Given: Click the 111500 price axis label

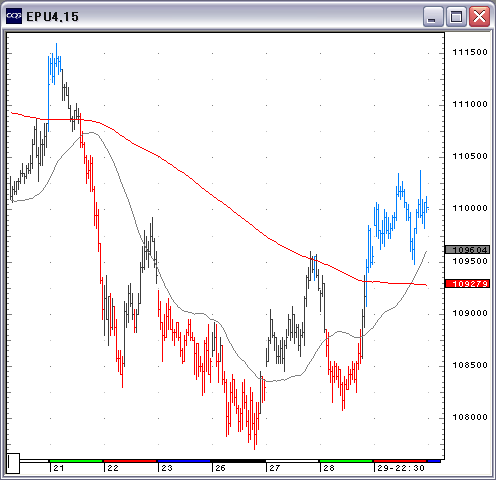Looking at the screenshot, I should [470, 52].
